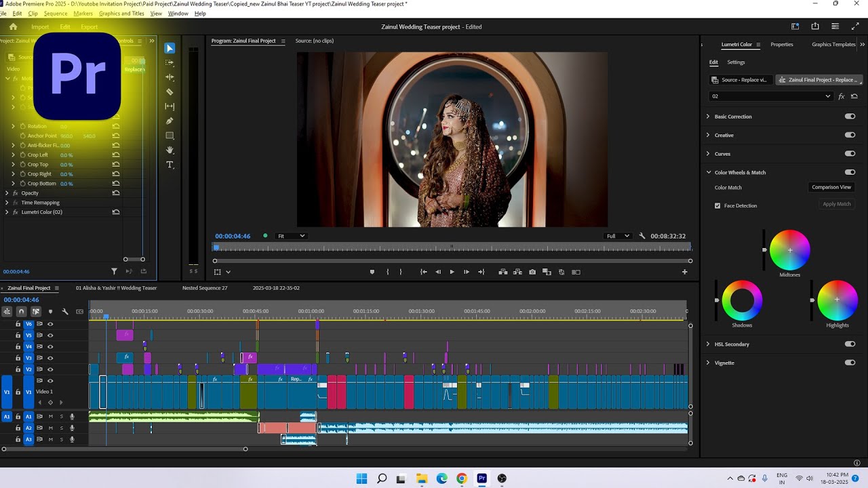Click the Home icon in header
The height and width of the screenshot is (488, 868).
click(x=13, y=26)
